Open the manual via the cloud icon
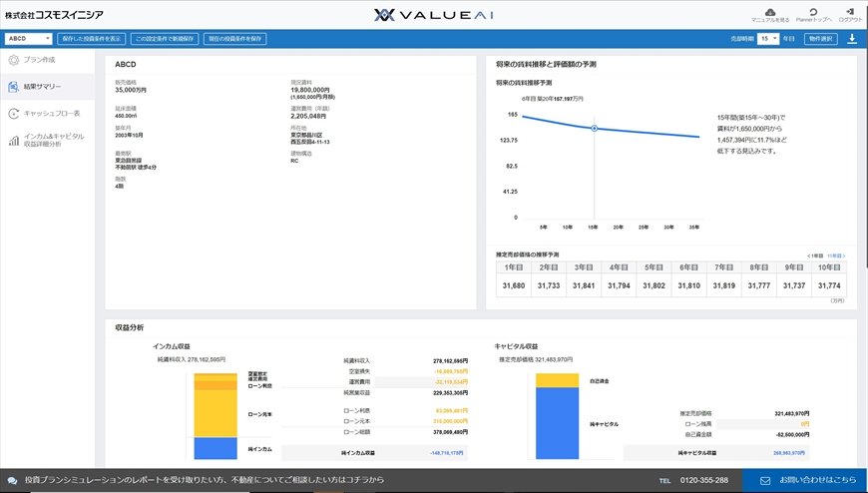The height and width of the screenshot is (493, 868). 769,11
